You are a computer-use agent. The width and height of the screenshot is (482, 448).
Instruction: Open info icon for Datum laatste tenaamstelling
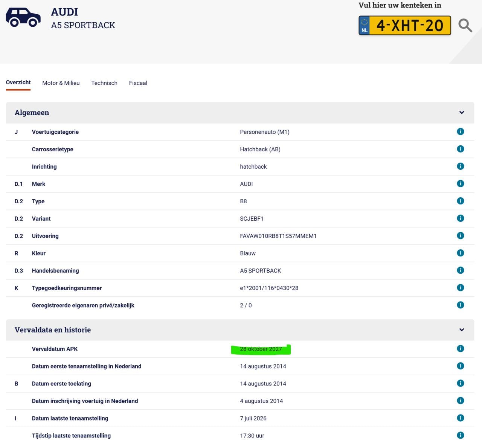[x=460, y=418]
